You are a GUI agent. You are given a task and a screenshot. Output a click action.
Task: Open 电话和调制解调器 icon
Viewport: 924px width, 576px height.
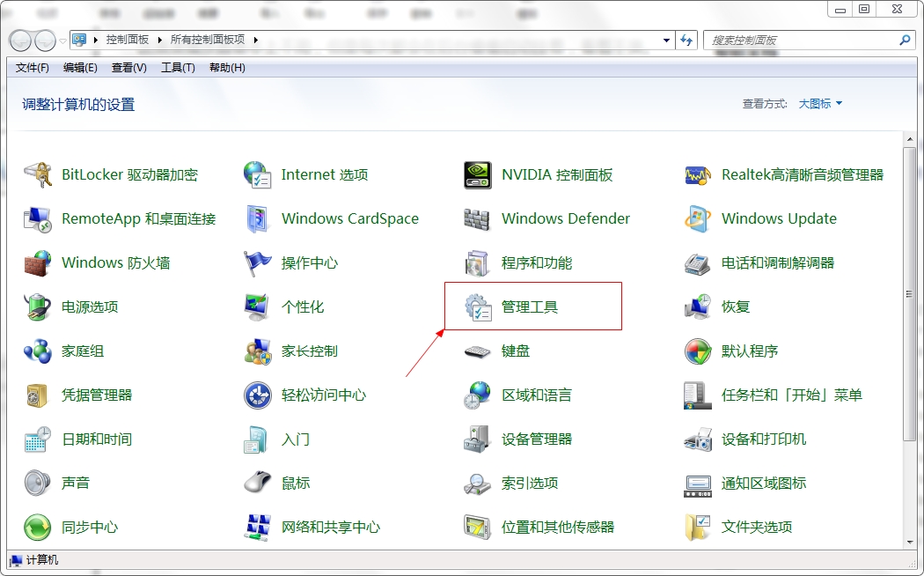coord(698,263)
